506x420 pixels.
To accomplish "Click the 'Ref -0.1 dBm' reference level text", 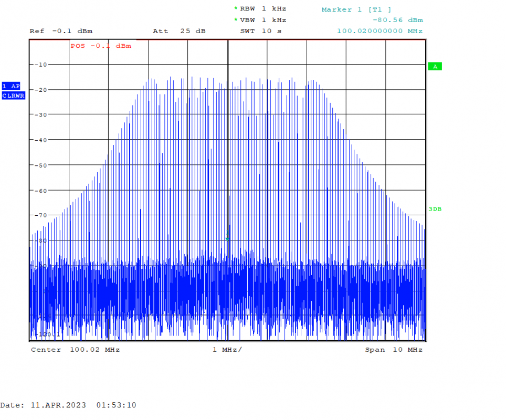I will pyautogui.click(x=61, y=31).
